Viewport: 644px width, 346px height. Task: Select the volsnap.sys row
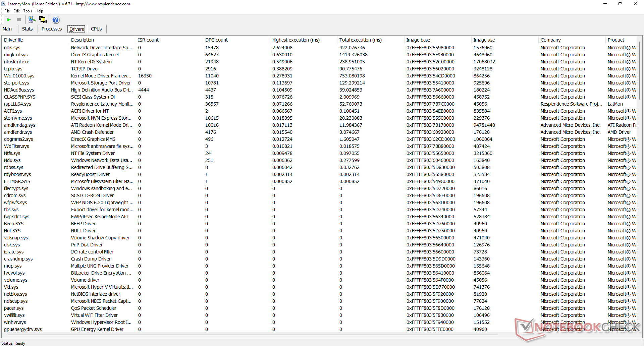(319, 238)
